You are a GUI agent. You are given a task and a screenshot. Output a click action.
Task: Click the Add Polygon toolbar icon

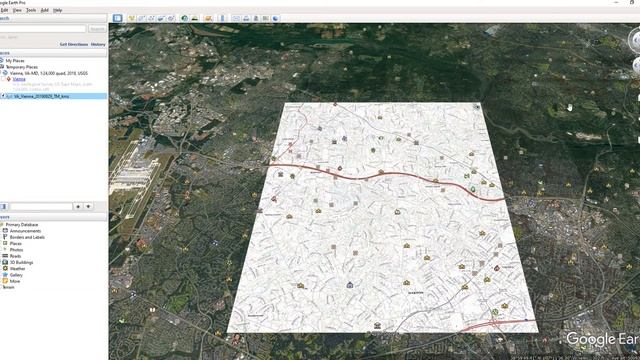(142, 18)
